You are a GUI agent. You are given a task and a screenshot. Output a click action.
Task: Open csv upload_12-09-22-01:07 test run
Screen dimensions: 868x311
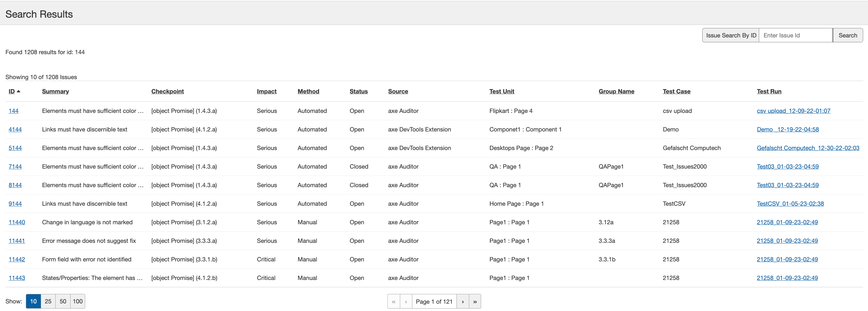[x=793, y=111]
